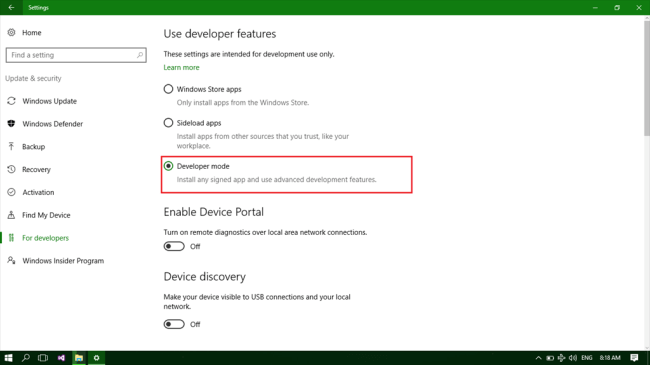Click the Recovery history icon
650x365 pixels.
pyautogui.click(x=11, y=169)
